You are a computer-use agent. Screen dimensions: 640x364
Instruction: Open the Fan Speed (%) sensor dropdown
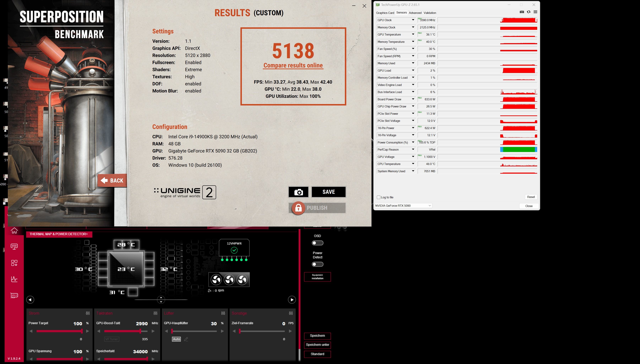pyautogui.click(x=413, y=49)
